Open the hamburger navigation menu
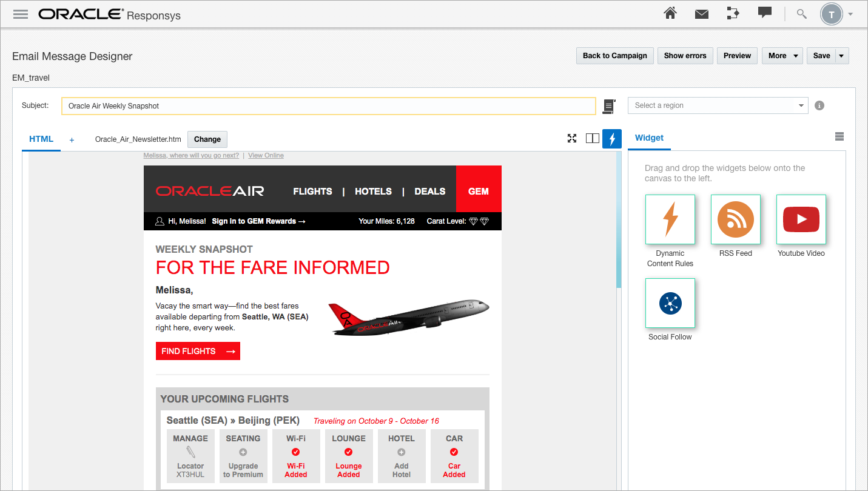Viewport: 868px width, 491px height. coord(21,14)
